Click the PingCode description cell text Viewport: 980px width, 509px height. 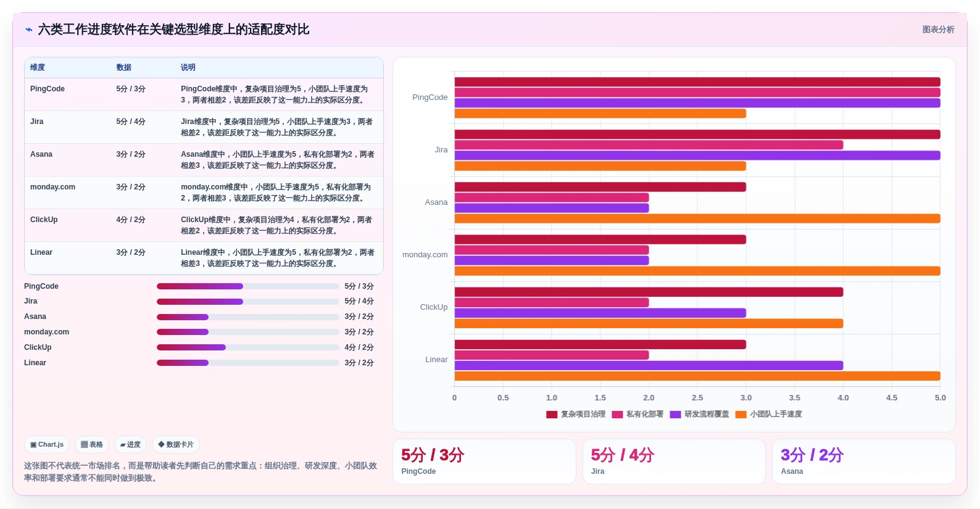point(274,94)
